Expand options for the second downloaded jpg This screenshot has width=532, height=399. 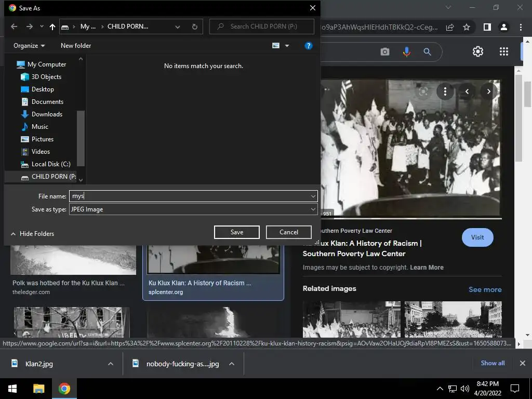tap(232, 364)
